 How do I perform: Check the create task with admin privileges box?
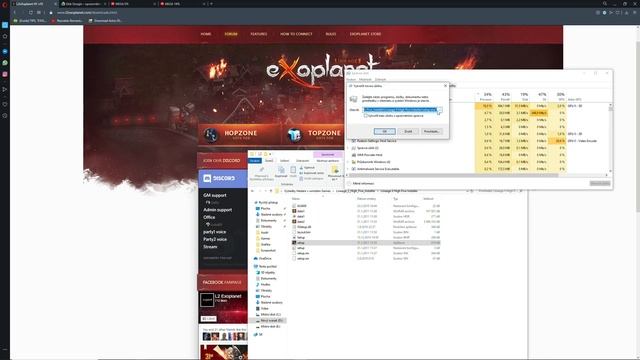point(366,116)
